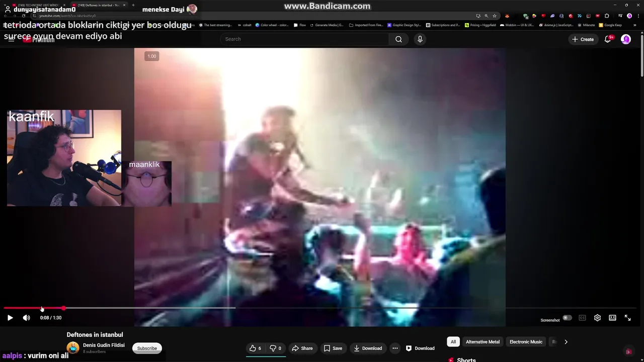The width and height of the screenshot is (644, 362).
Task: Switch to theater mode
Action: tap(612, 318)
